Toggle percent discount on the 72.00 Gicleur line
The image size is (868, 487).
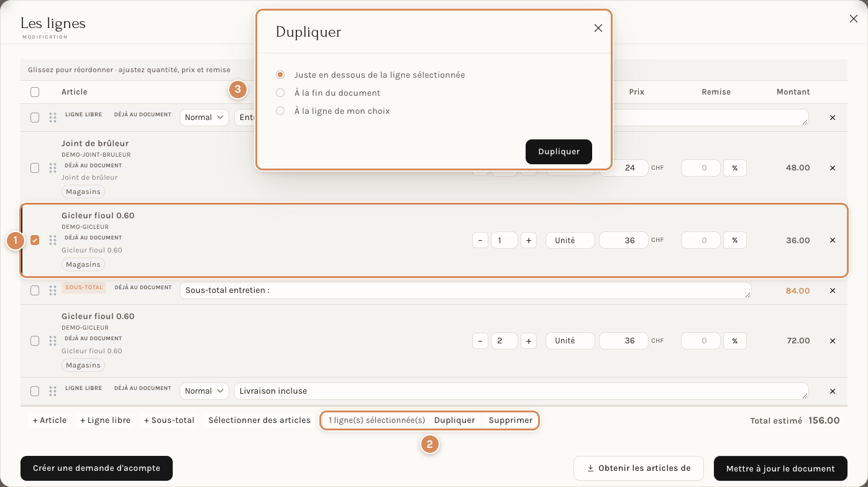[x=735, y=341]
